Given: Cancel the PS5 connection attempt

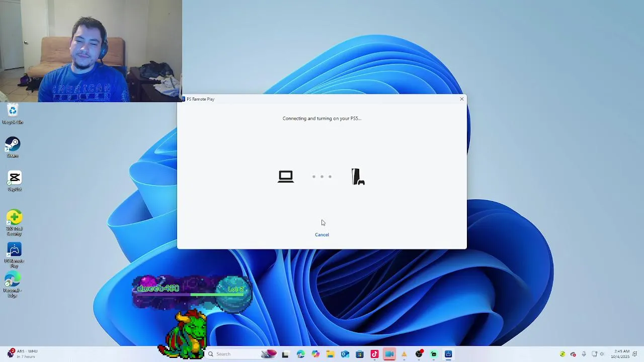Looking at the screenshot, I should 322,235.
